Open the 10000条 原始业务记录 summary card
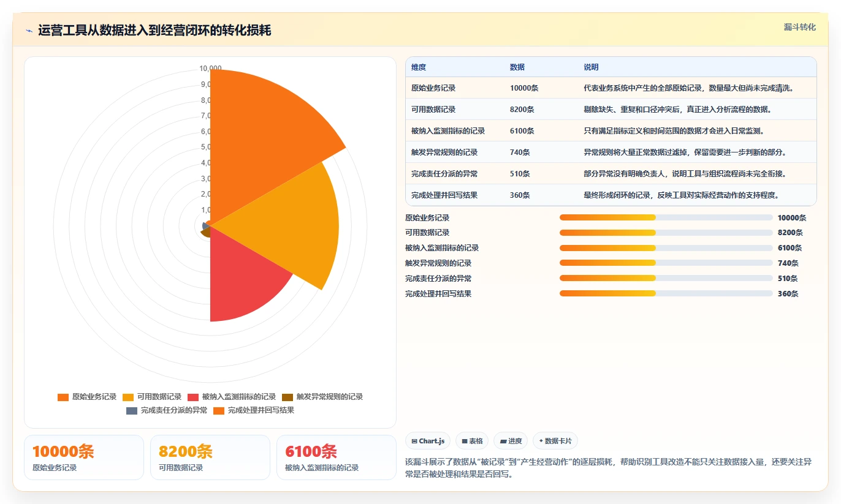Image resolution: width=841 pixels, height=504 pixels. (84, 457)
